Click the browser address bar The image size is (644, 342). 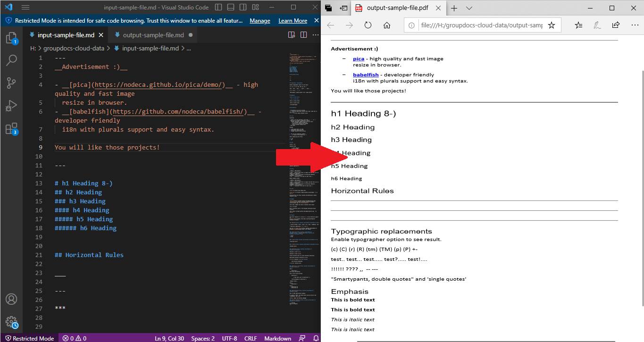pos(480,25)
